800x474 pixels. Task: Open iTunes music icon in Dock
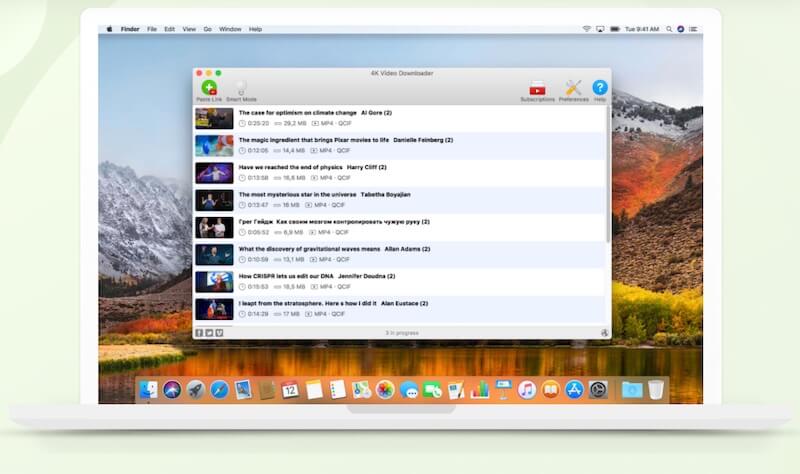point(527,390)
